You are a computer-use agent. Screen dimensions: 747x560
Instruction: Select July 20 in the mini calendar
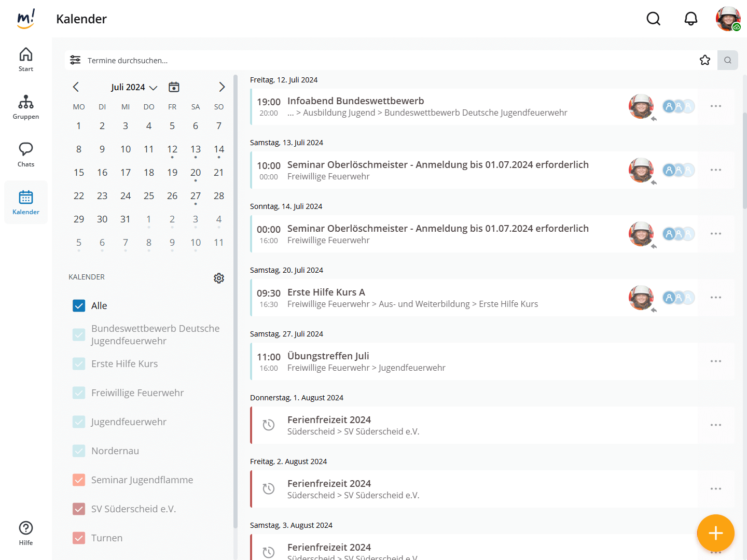point(196,173)
